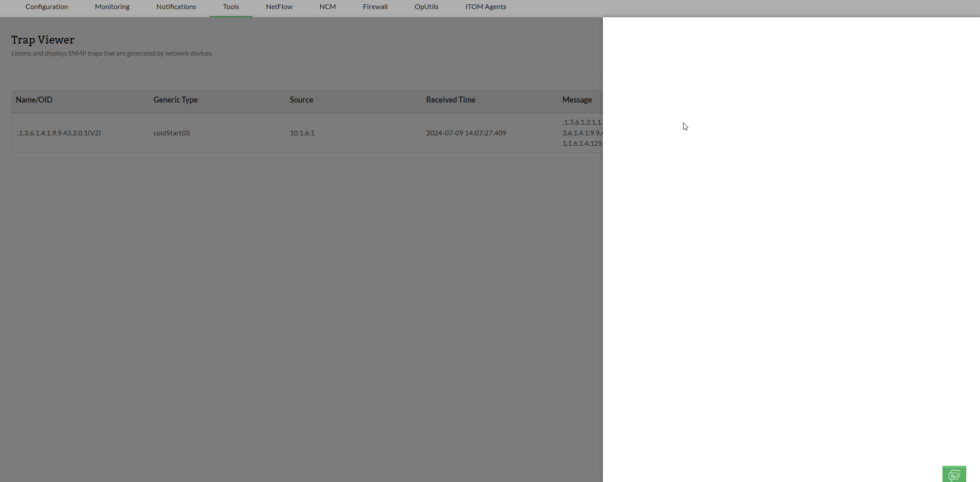Select the Tools tab
Screen dimensions: 980x482
tap(231, 7)
